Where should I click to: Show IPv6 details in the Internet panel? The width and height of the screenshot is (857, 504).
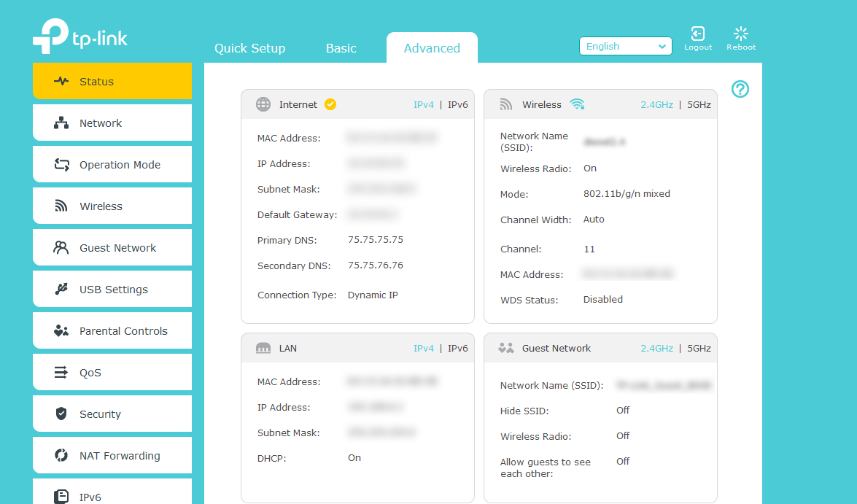[x=457, y=104]
